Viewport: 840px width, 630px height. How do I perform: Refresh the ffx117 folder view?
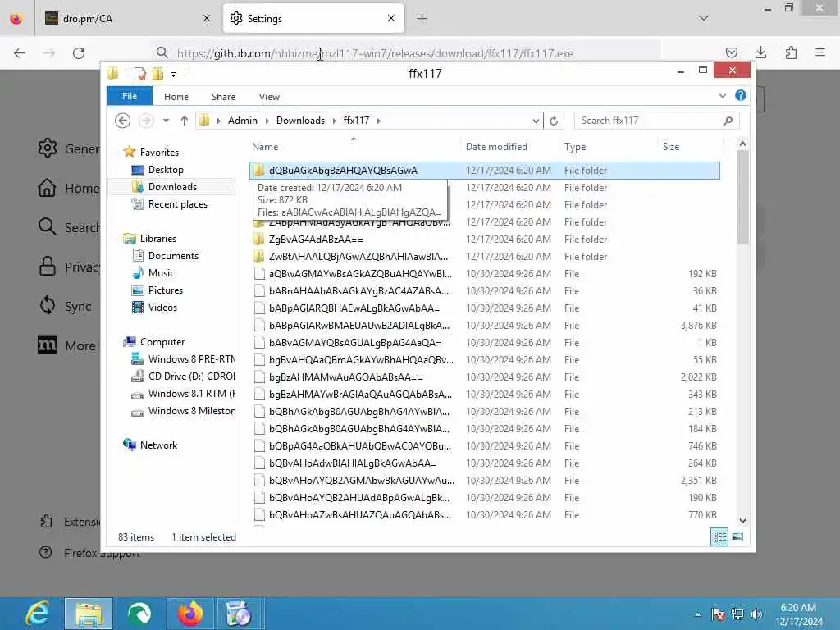pos(554,121)
